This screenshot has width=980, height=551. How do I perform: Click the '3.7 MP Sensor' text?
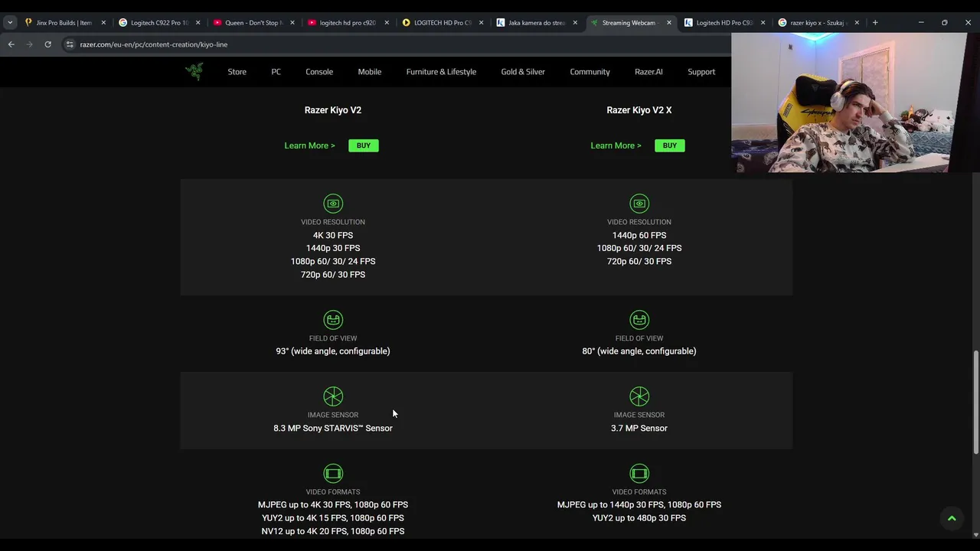(639, 429)
